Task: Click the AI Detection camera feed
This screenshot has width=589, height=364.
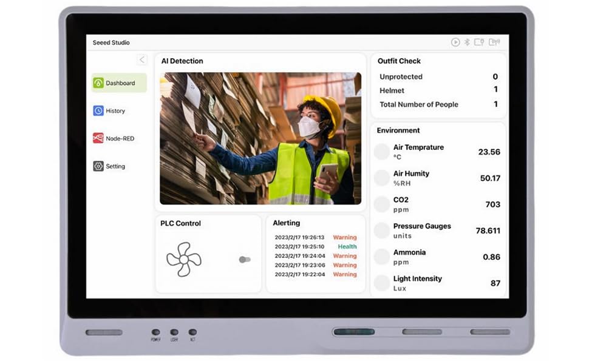Action: click(261, 138)
